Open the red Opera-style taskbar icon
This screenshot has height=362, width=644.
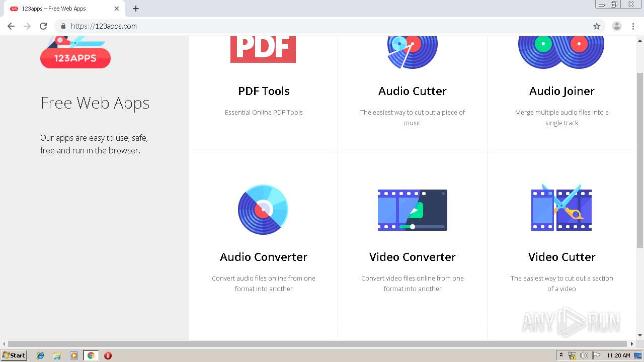[108, 355]
